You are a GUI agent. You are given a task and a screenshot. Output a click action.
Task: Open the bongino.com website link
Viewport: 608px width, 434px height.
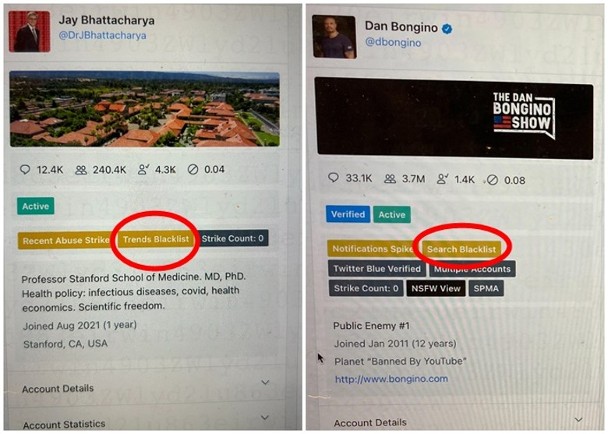(x=391, y=379)
